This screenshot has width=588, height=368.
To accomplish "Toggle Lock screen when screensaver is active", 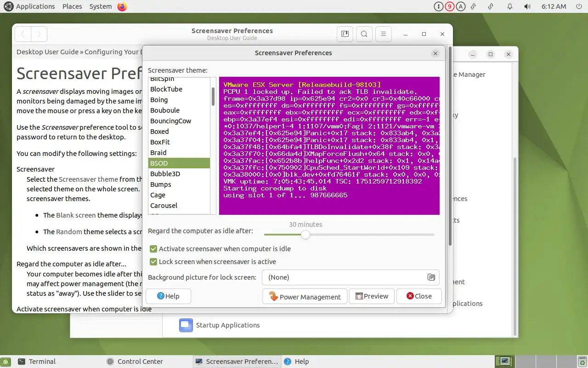I will (x=213, y=262).
